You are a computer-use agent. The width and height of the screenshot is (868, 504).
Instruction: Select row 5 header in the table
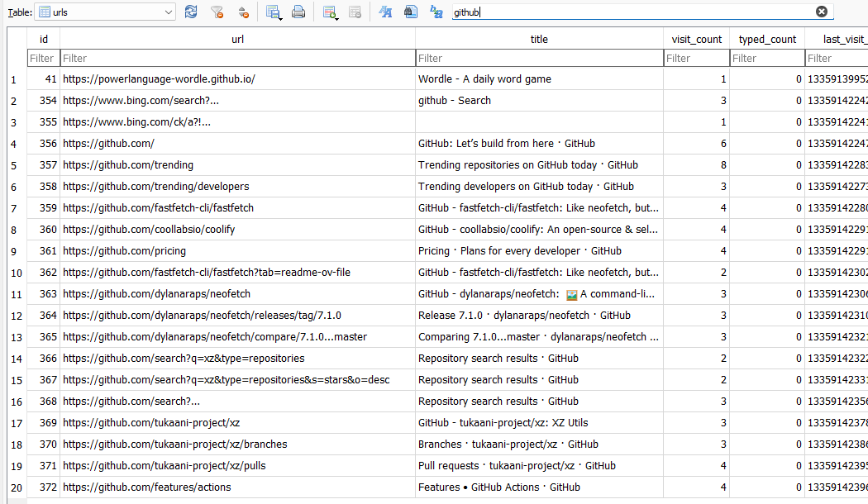[13, 165]
